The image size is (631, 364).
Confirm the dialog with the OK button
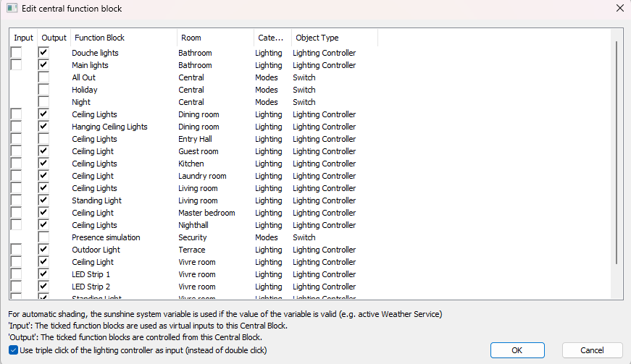coord(517,350)
